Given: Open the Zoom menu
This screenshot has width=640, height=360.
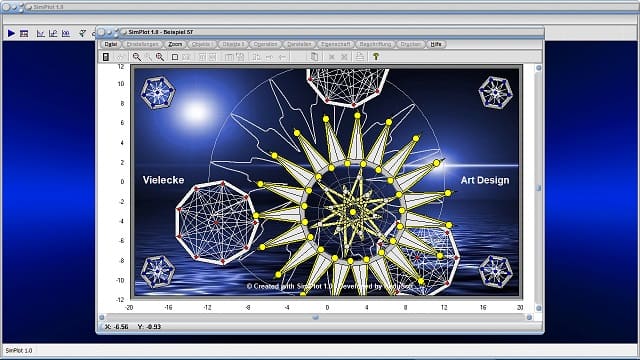Looking at the screenshot, I should (x=175, y=44).
